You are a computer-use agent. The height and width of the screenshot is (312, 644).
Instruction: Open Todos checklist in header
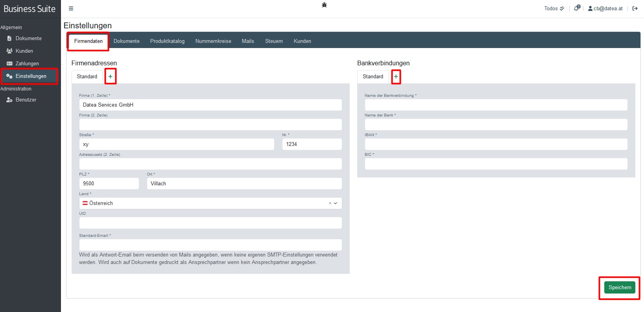point(554,8)
